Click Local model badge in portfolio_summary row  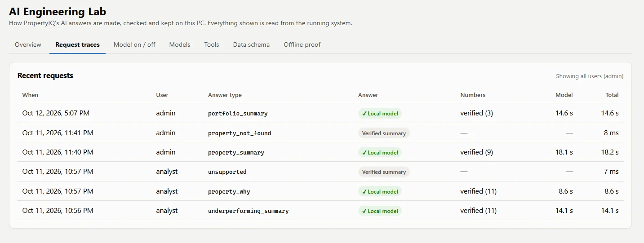pyautogui.click(x=380, y=114)
